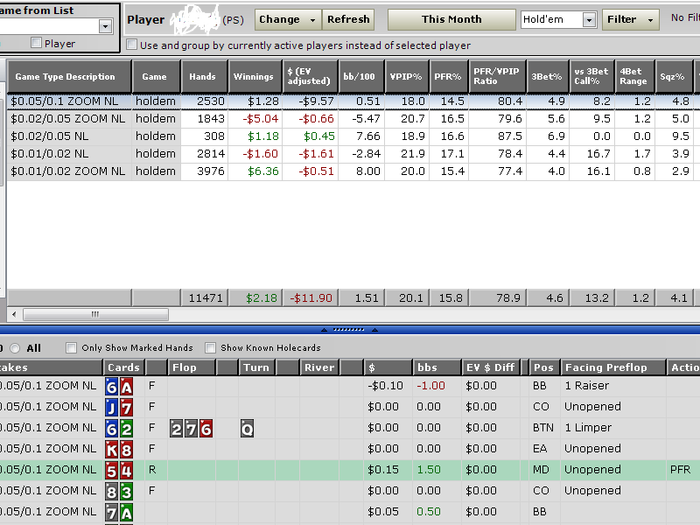
Task: Click the 2 7 6 flop cards
Action: pyautogui.click(x=191, y=428)
